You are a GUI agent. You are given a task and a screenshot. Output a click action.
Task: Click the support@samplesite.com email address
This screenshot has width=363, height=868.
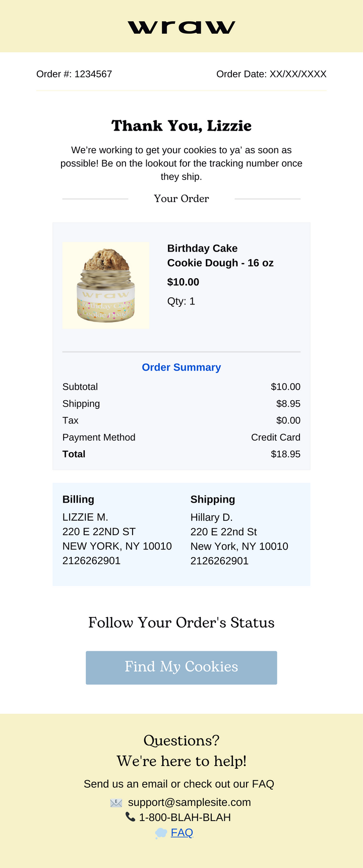189,802
